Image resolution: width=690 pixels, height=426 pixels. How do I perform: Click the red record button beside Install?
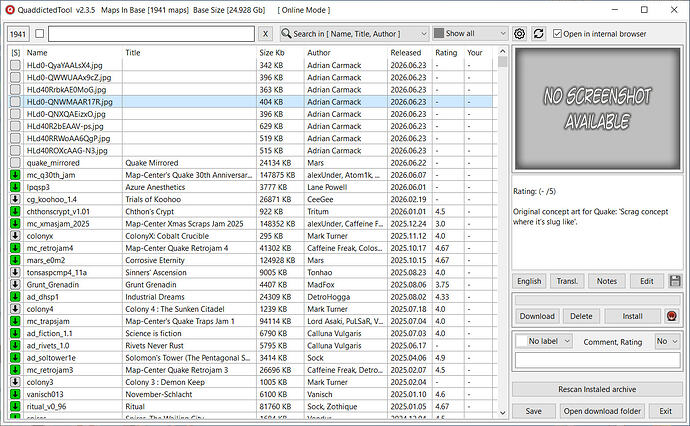click(x=672, y=316)
